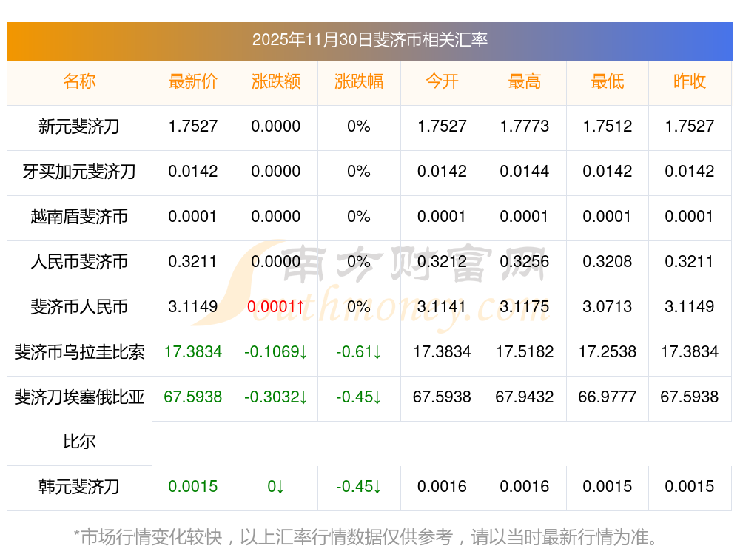
Task: Click the title 2025年11月30日斐济币相关汇率
Action: (369, 40)
